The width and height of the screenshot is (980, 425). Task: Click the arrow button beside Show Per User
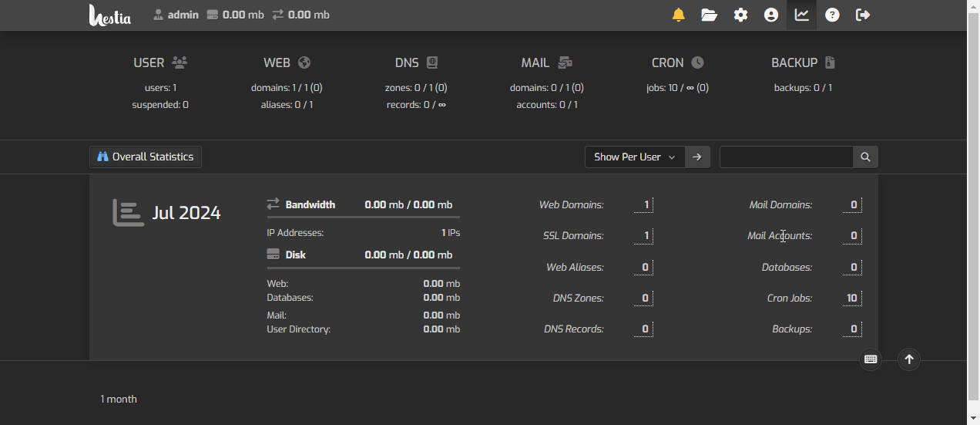tap(697, 157)
